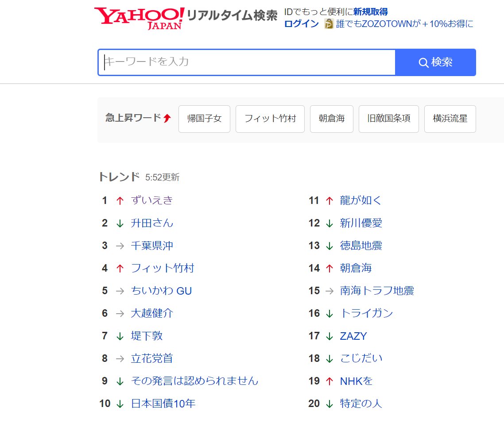
Task: Open trend rank 6 大越健介
Action: click(152, 313)
